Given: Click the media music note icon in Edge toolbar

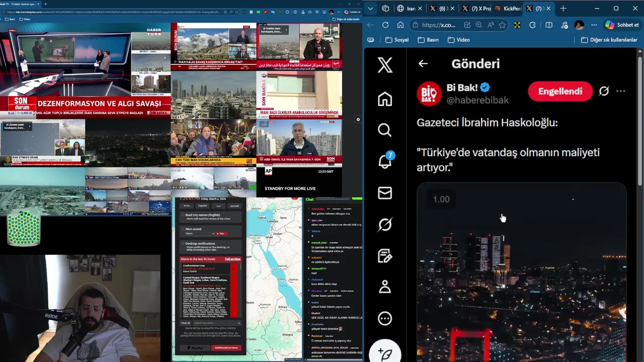Looking at the screenshot, I should (565, 25).
